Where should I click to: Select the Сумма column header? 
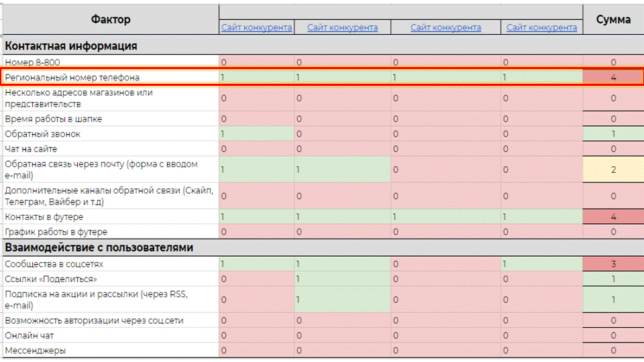point(613,19)
